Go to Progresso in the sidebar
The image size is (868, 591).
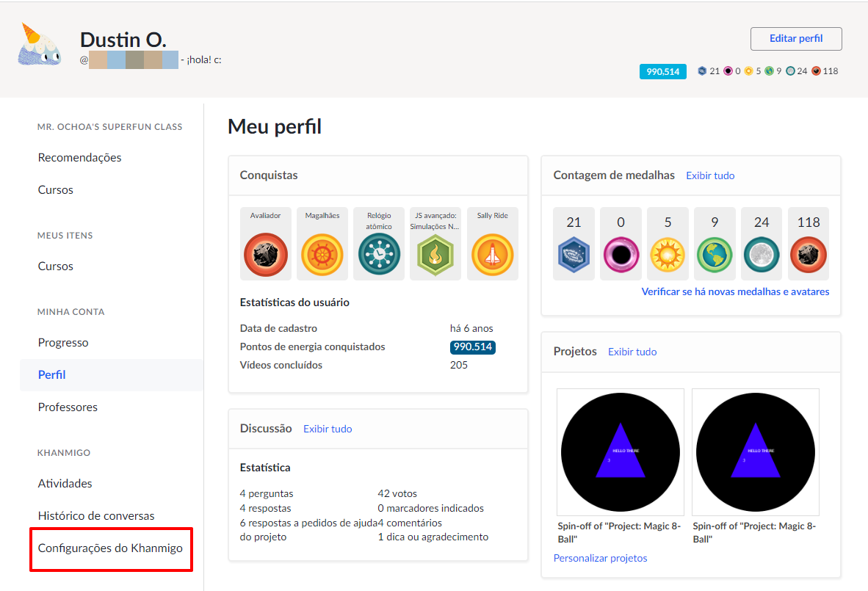point(63,343)
